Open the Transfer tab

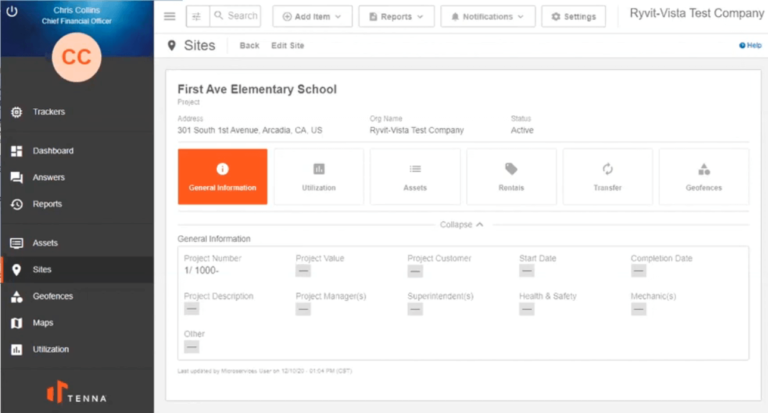pos(607,177)
